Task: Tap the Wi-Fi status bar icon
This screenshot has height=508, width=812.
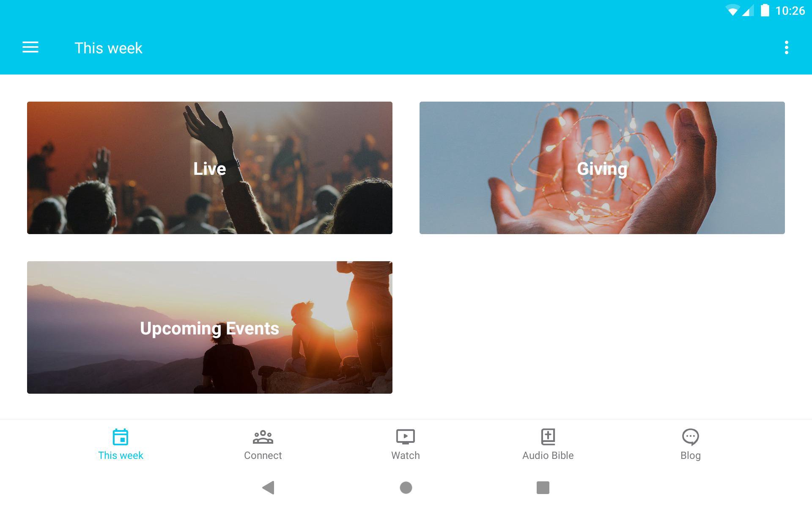Action: 732,11
